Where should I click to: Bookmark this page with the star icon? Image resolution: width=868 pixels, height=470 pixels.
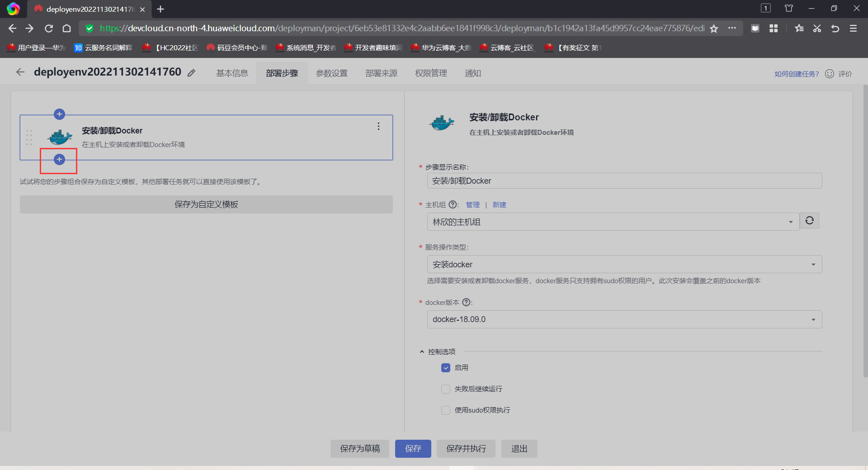[x=714, y=28]
